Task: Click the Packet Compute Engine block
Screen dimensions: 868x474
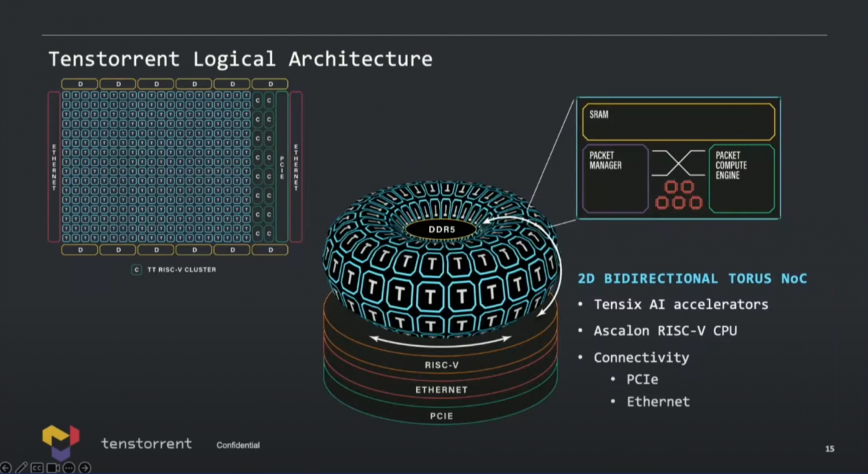Action: pyautogui.click(x=741, y=179)
